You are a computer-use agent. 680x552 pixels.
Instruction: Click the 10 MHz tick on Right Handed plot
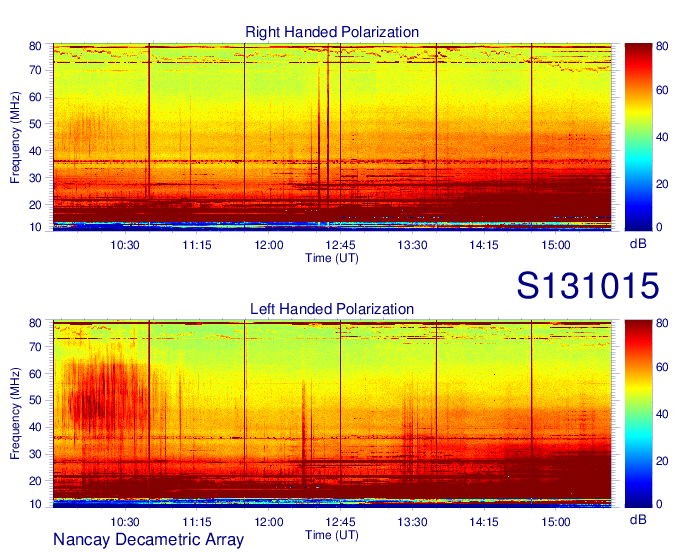pos(35,227)
